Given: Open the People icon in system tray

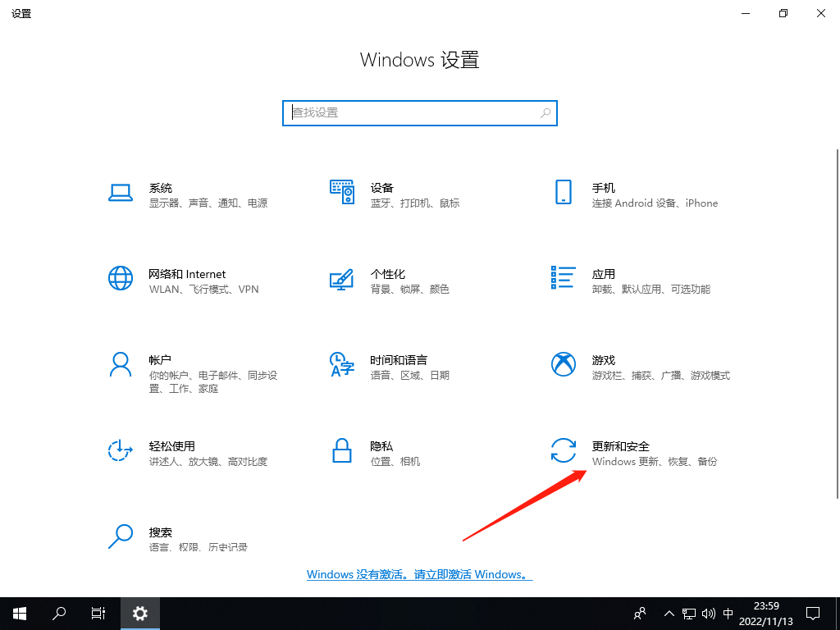Looking at the screenshot, I should pyautogui.click(x=640, y=614).
